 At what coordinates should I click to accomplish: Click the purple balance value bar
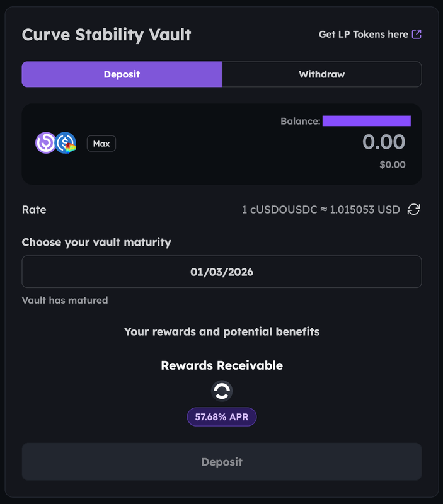367,121
